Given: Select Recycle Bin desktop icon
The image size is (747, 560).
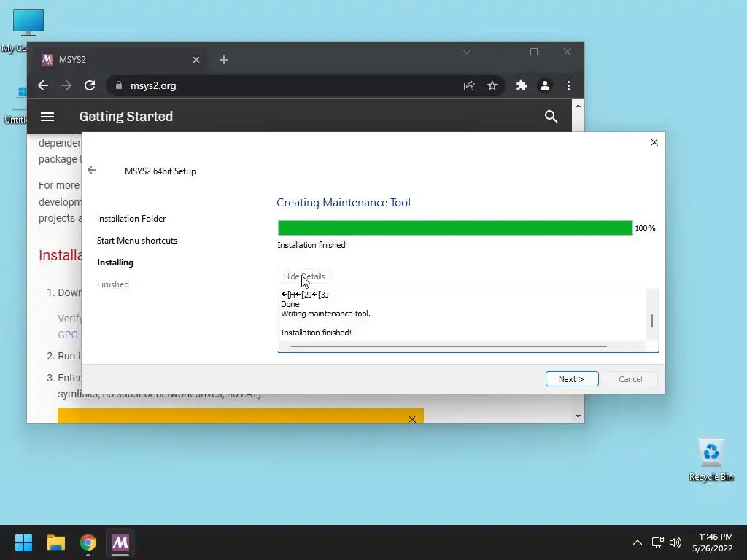Looking at the screenshot, I should pos(711,459).
